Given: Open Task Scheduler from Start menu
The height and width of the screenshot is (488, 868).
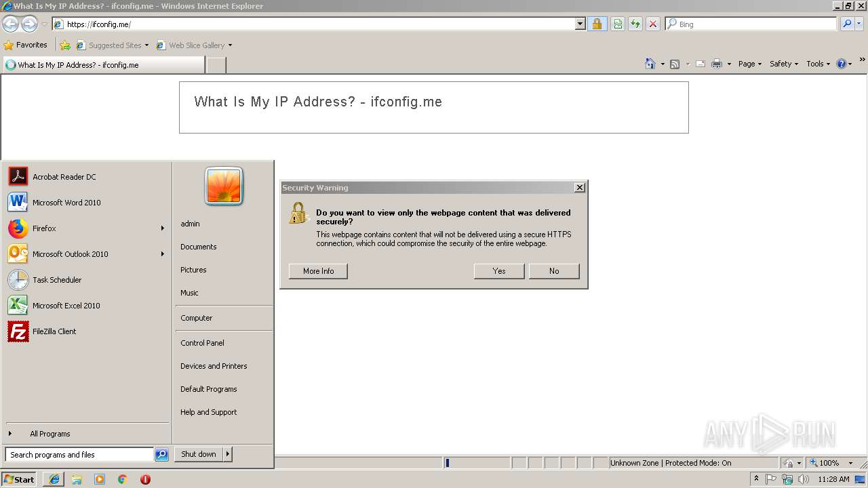Looking at the screenshot, I should (87, 280).
